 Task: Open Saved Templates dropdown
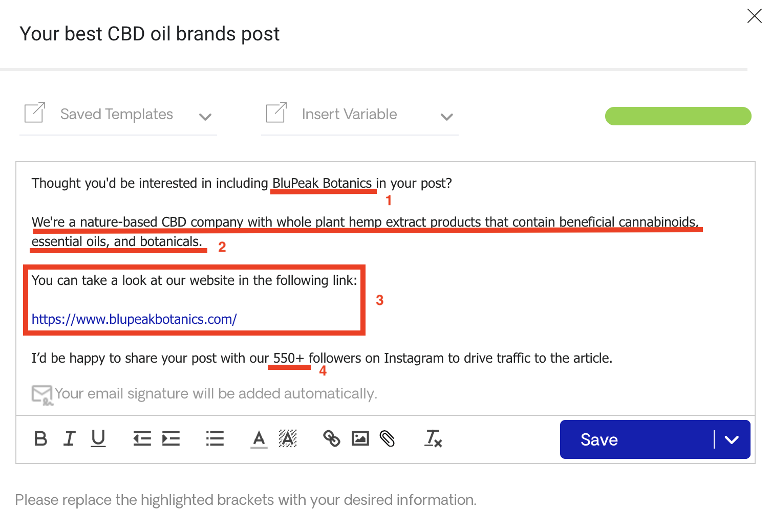(x=118, y=115)
